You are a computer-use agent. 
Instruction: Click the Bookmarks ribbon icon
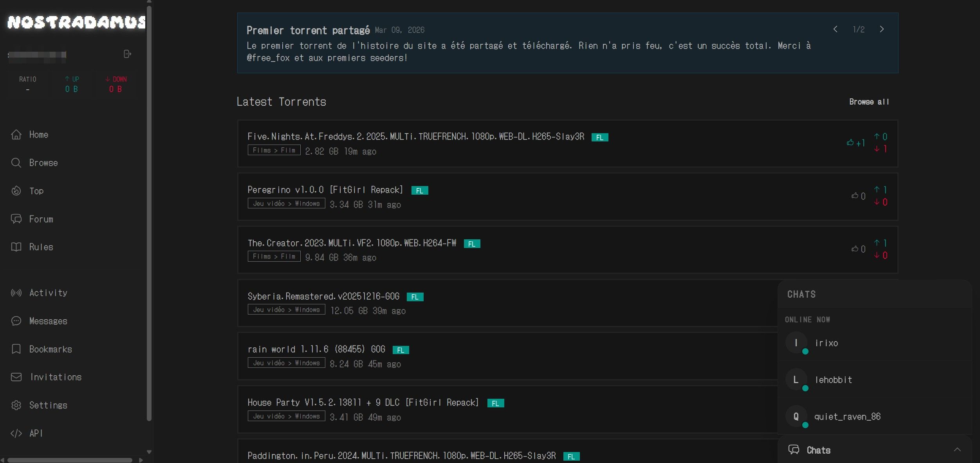[16, 349]
